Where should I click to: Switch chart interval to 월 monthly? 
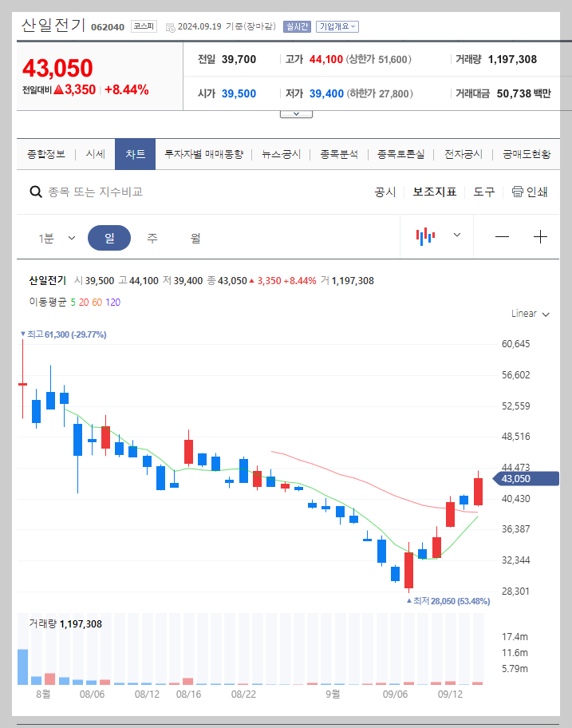pos(193,236)
